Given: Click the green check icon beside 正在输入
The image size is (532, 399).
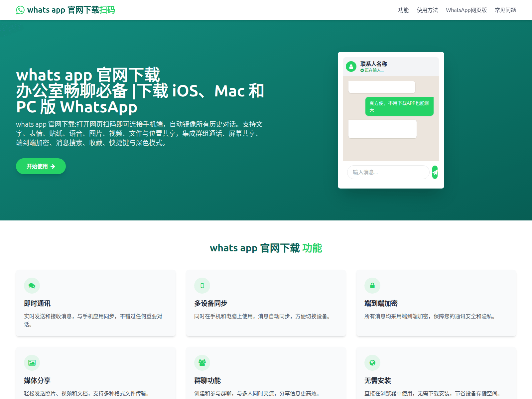Looking at the screenshot, I should click(362, 70).
